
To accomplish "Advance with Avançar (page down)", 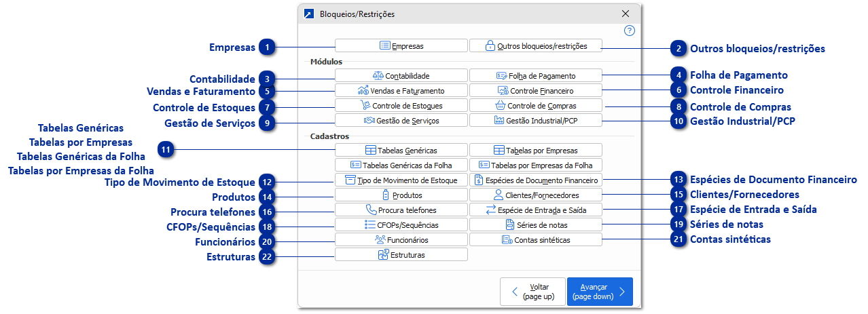I will click(600, 292).
